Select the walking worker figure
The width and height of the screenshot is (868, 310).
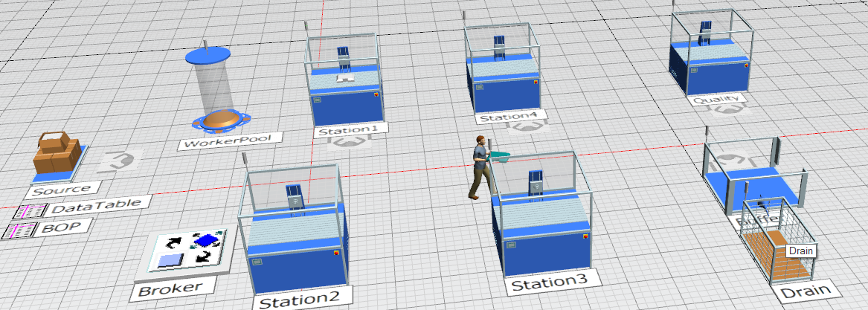pyautogui.click(x=481, y=167)
